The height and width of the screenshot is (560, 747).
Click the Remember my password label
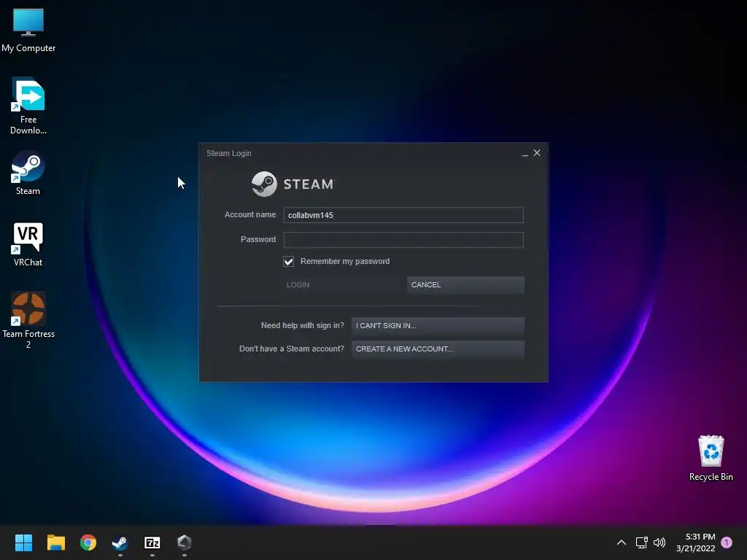coord(345,262)
